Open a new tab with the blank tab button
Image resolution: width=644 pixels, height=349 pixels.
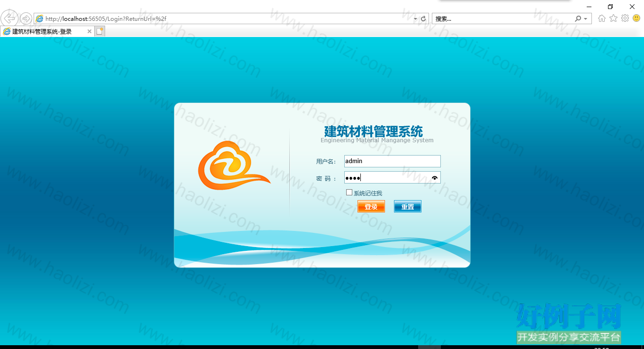[x=99, y=31]
